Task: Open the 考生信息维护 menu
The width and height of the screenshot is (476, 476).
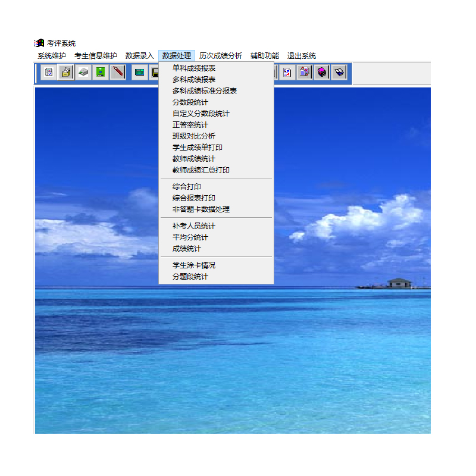Action: pos(96,56)
